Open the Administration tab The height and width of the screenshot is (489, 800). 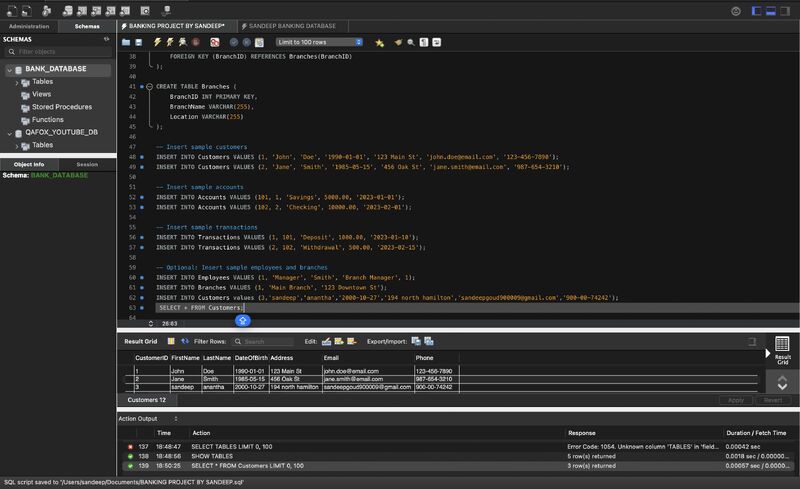[x=29, y=26]
